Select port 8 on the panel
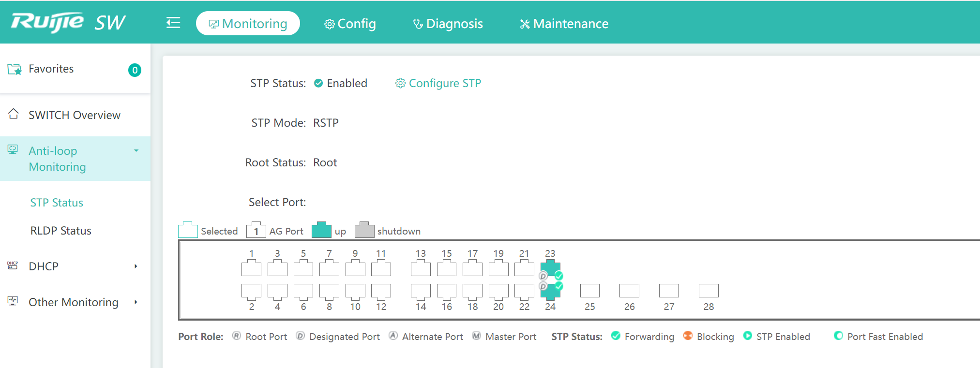 (329, 292)
